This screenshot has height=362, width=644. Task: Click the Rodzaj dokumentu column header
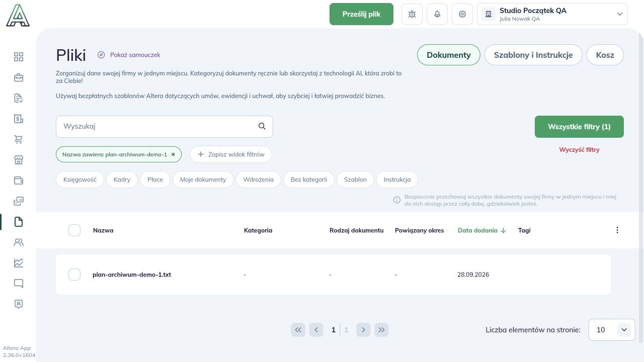357,230
